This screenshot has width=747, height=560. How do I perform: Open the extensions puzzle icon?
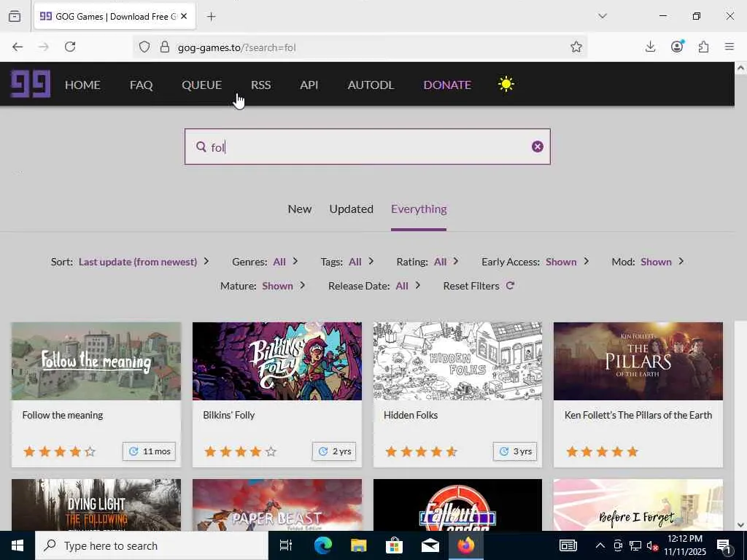pos(704,47)
